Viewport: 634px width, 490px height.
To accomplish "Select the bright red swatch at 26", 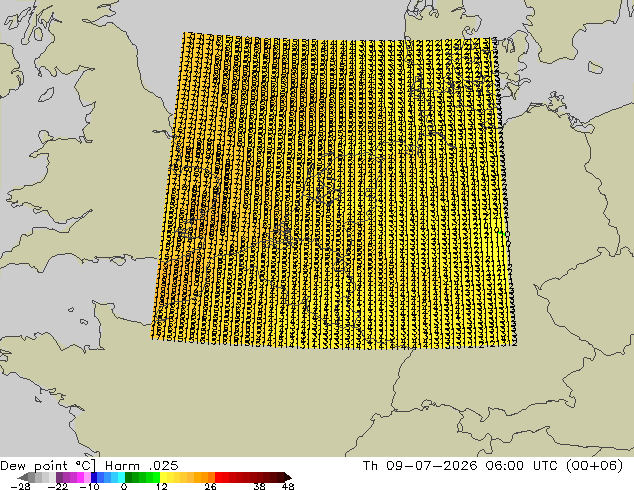I will pos(218,477).
